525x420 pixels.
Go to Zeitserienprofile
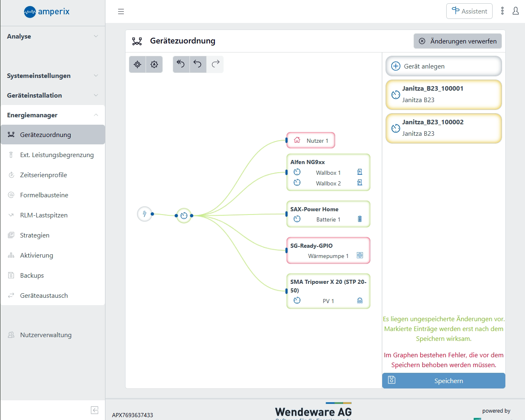[x=52, y=175]
